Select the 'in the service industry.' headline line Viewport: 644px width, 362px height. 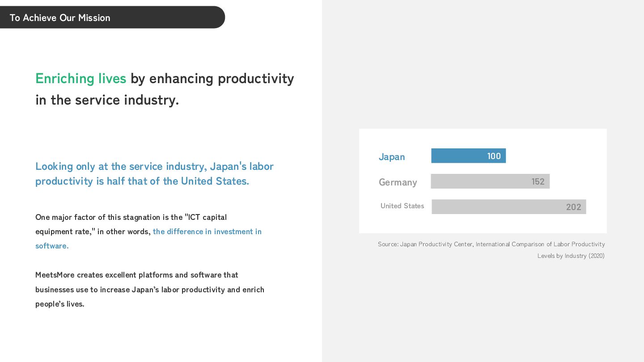[107, 100]
